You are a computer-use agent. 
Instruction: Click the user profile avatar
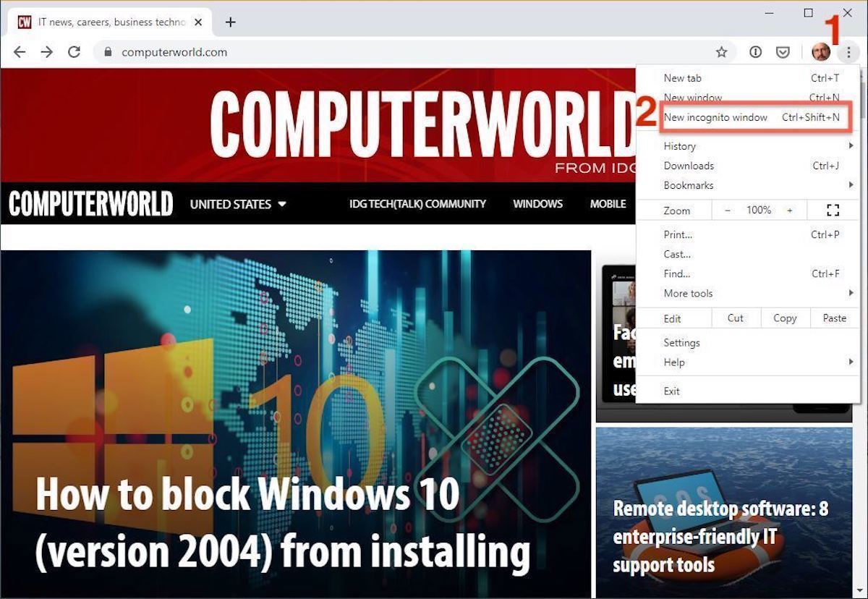(821, 52)
